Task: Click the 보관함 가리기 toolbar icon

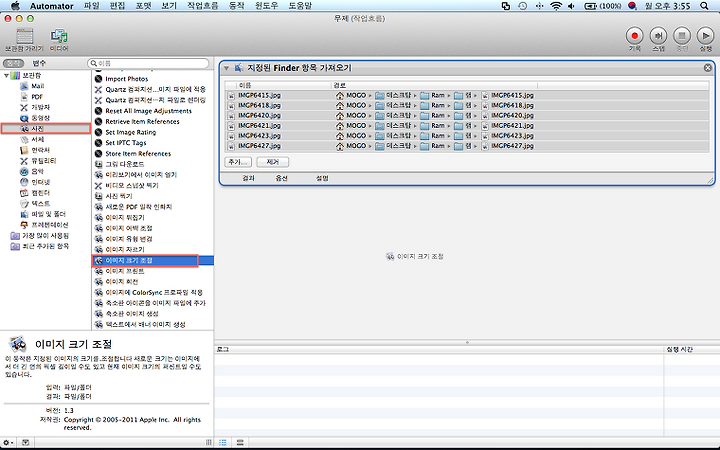Action: tap(24, 39)
